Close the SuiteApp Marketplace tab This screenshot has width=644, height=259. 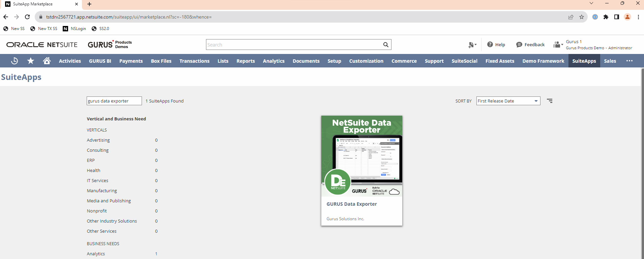[77, 4]
